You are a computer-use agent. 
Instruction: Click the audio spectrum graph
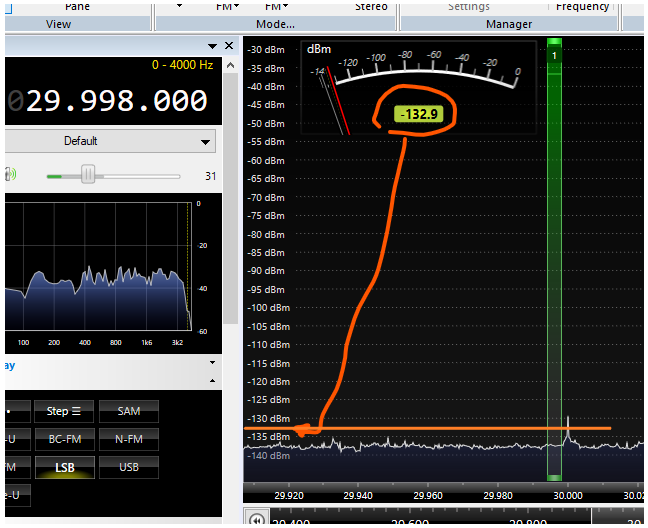click(98, 266)
